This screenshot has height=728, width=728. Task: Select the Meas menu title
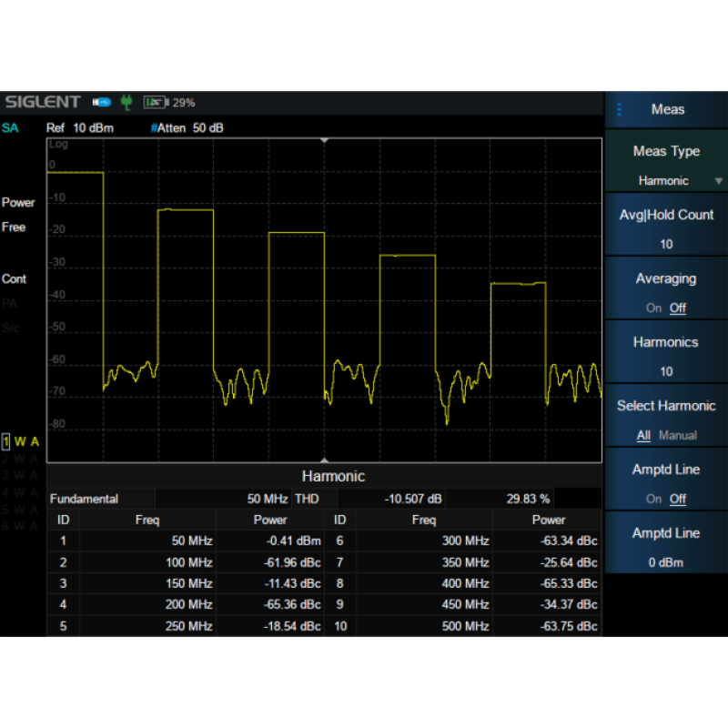click(x=668, y=109)
